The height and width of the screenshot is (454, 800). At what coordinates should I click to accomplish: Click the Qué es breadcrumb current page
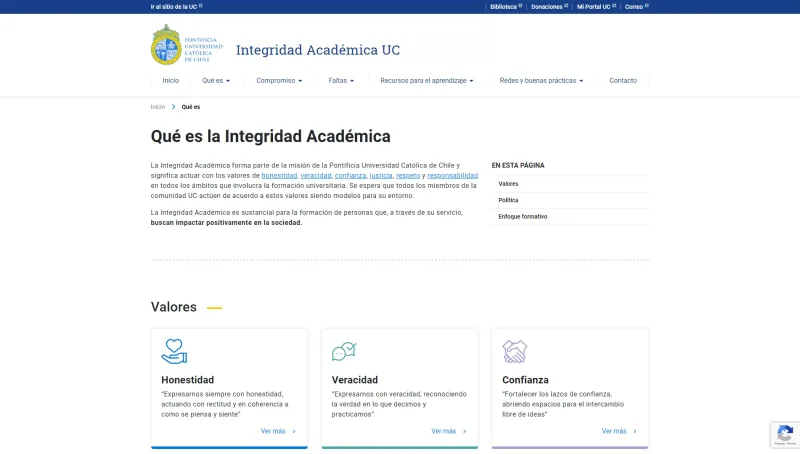tap(191, 107)
